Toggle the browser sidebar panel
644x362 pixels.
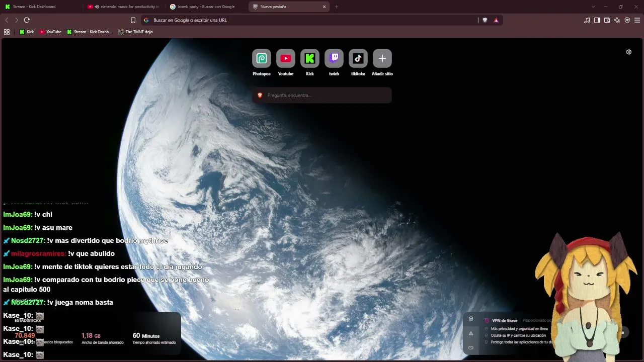[597, 20]
